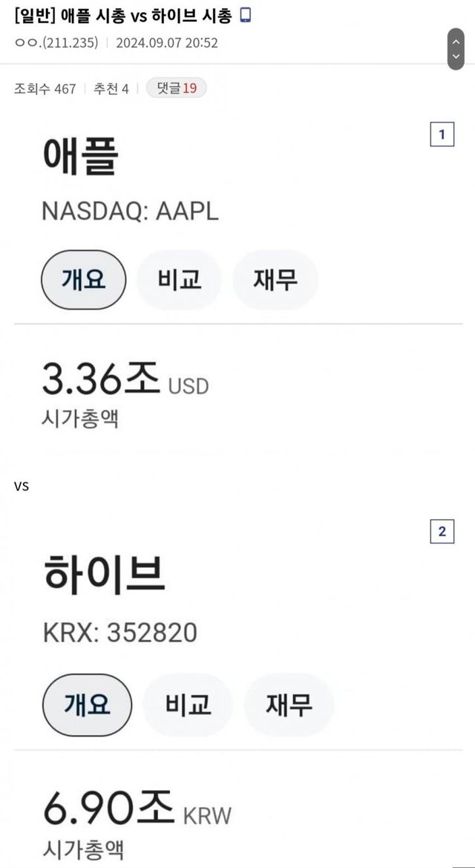Switch to the 비교 tab under 애플
This screenshot has height=868, width=475.
[x=180, y=280]
